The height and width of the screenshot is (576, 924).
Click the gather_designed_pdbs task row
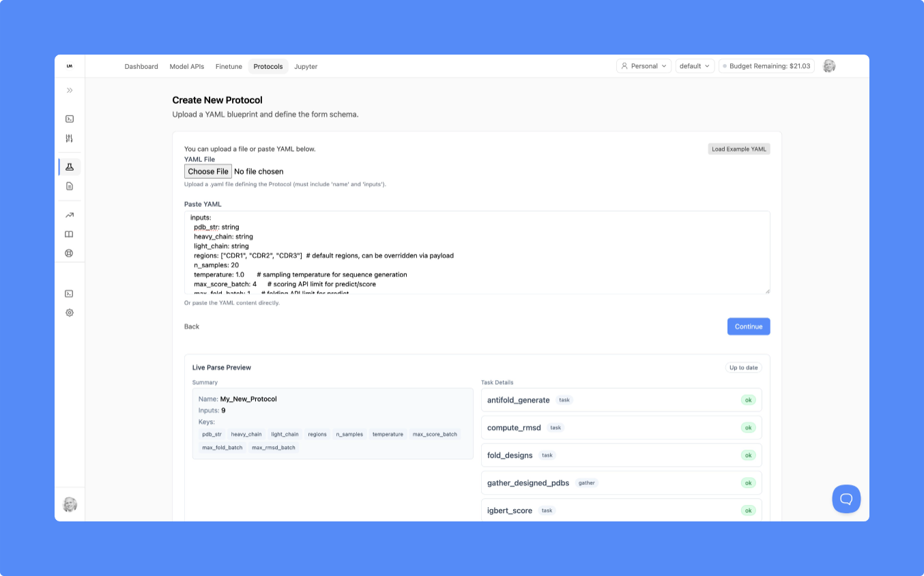click(622, 483)
